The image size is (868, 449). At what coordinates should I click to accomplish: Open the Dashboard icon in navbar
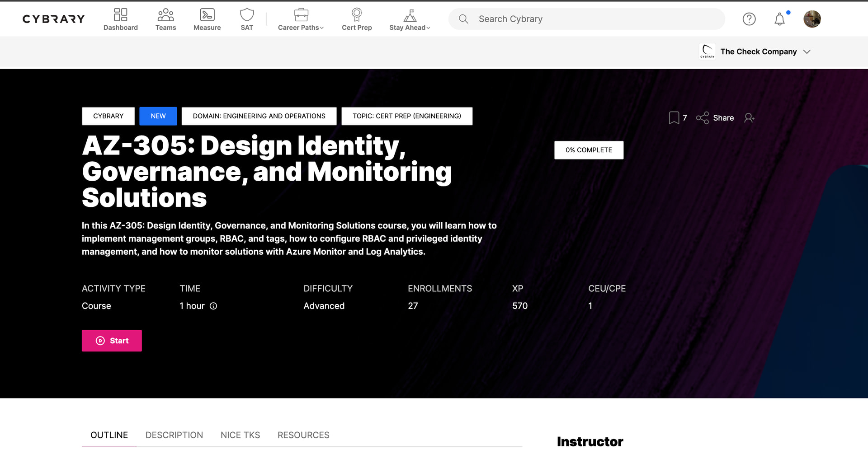coord(120,15)
